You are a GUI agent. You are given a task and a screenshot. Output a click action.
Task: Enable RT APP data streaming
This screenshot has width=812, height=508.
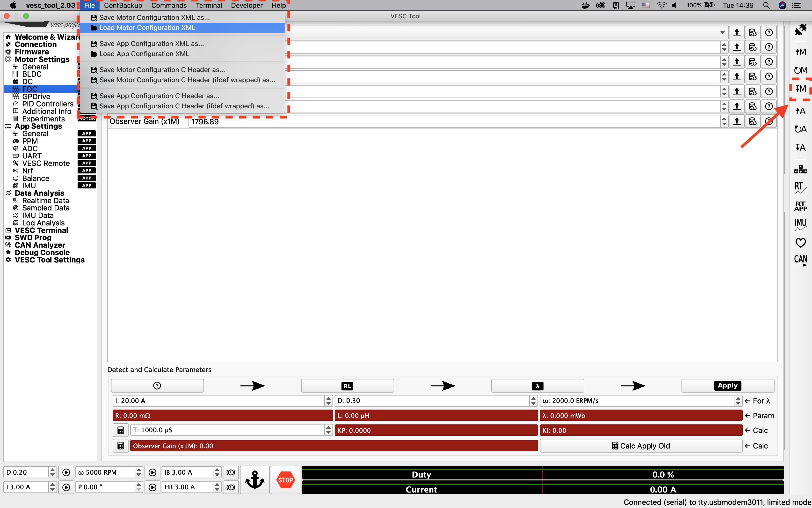click(x=801, y=206)
